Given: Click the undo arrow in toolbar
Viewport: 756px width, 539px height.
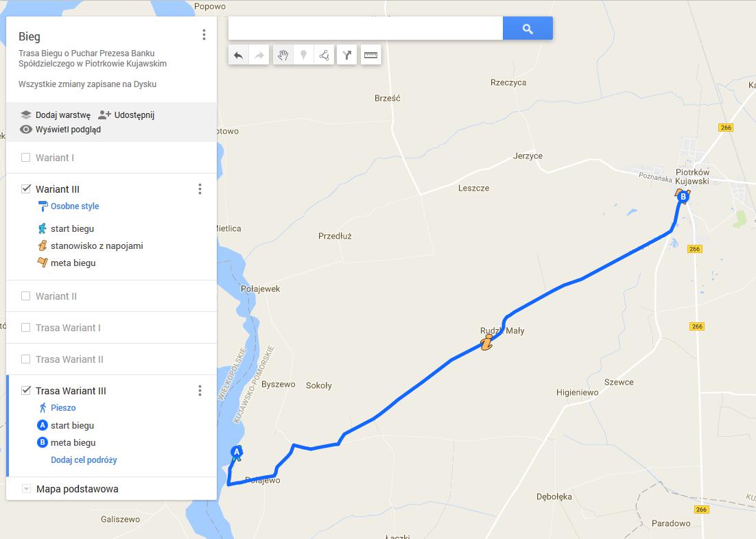Looking at the screenshot, I should (238, 55).
